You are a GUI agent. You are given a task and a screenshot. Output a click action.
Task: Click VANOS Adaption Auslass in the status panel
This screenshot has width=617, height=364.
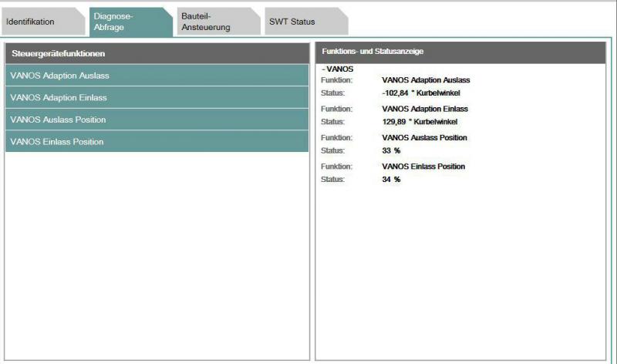pos(426,79)
